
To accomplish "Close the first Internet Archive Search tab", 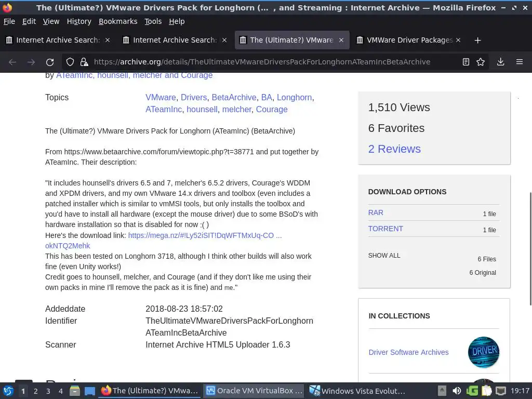I will tap(108, 40).
